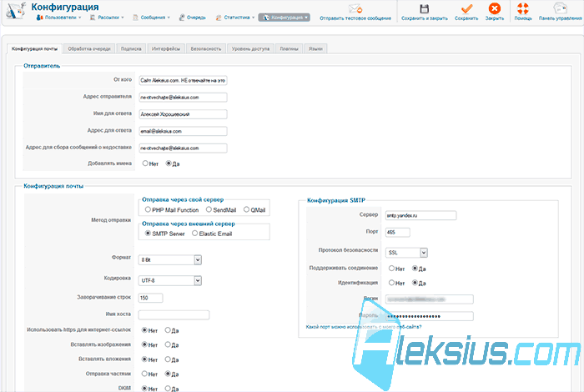
Task: Click the SMTP Порт input field
Action: click(x=397, y=233)
